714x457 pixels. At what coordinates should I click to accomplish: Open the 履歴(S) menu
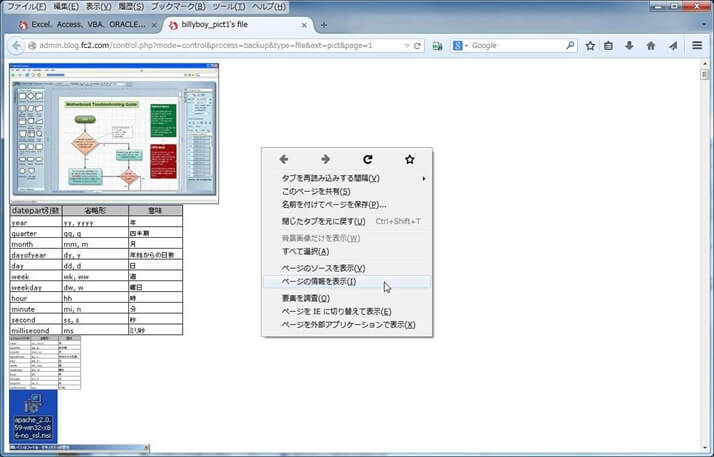point(131,7)
